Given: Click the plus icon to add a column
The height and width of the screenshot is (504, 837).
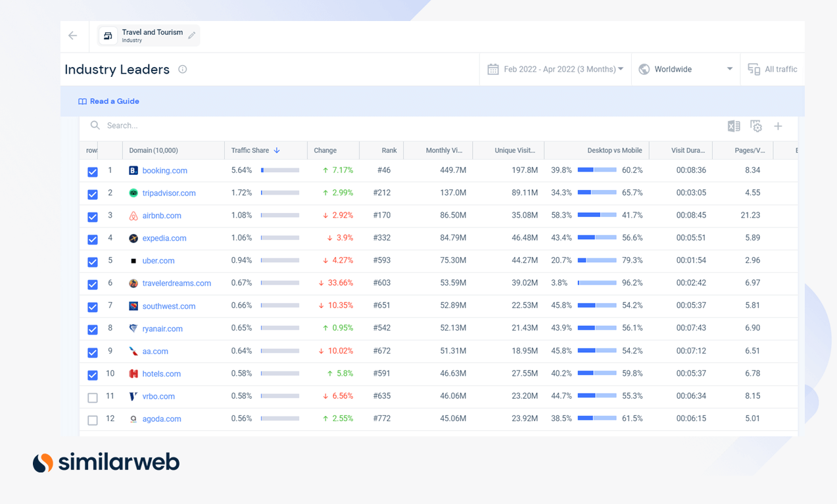Looking at the screenshot, I should coord(778,126).
